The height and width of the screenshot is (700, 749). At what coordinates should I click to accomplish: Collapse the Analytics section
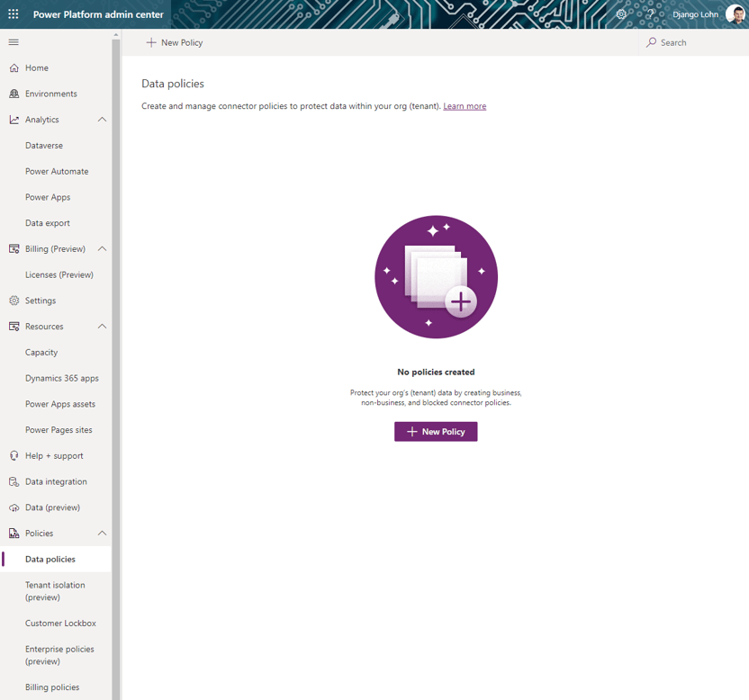coord(102,119)
